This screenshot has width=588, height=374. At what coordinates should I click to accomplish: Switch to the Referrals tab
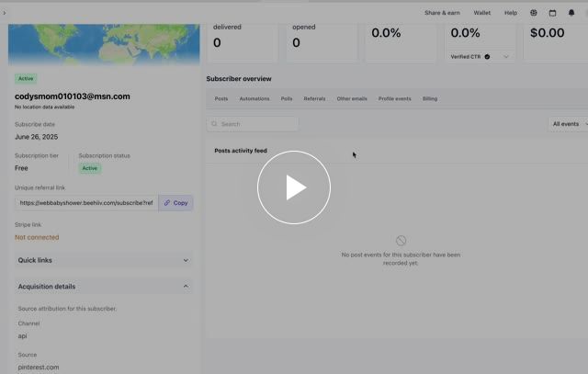point(314,98)
